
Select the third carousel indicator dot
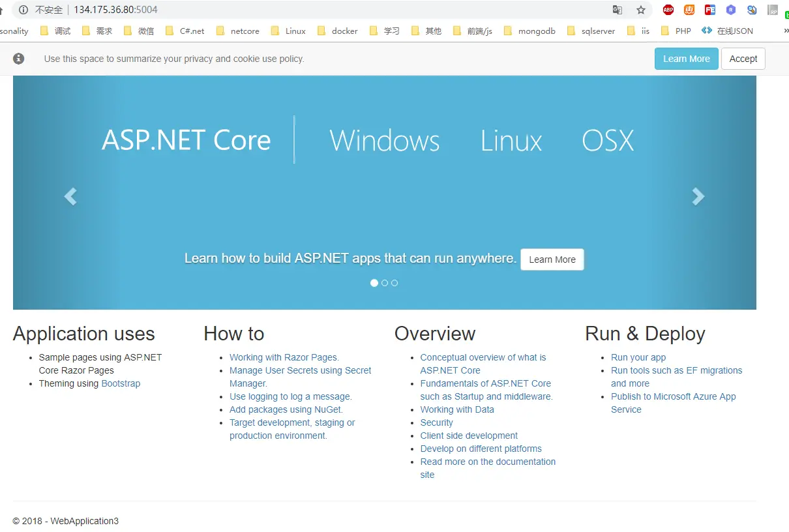394,283
